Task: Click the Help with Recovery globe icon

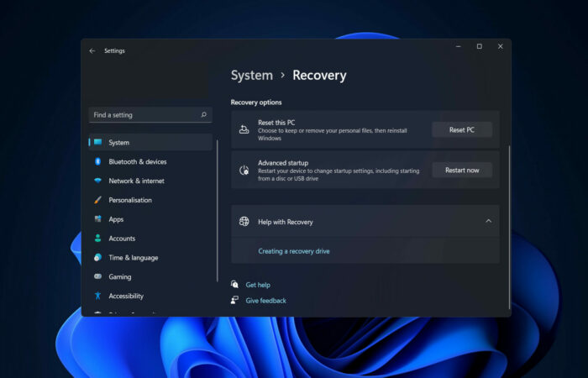Action: [x=244, y=222]
